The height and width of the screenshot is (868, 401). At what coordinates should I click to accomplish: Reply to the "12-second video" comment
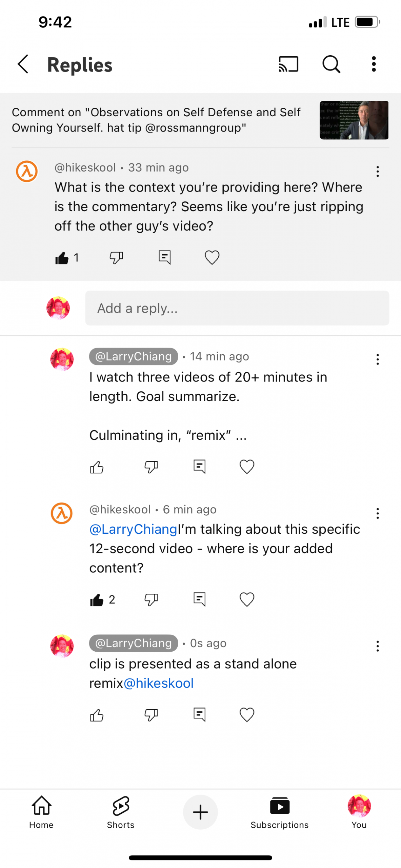199,599
